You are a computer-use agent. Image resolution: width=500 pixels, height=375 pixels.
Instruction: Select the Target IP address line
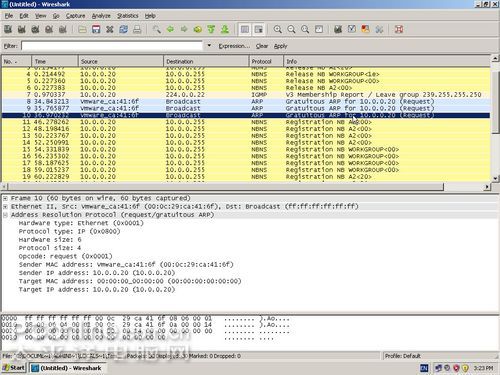[97, 290]
